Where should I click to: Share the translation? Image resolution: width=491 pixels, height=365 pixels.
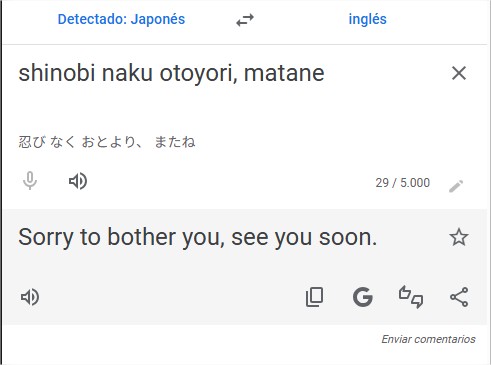pos(459,297)
